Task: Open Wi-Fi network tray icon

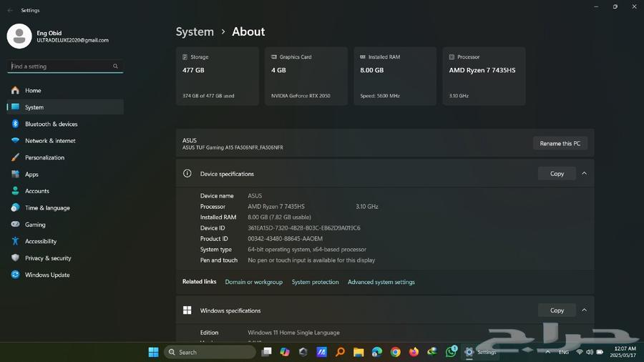Action: tap(580, 352)
